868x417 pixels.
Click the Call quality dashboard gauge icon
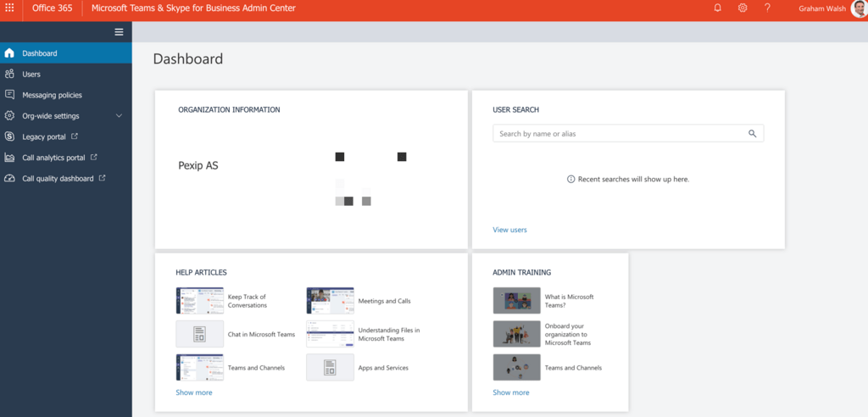click(9, 178)
